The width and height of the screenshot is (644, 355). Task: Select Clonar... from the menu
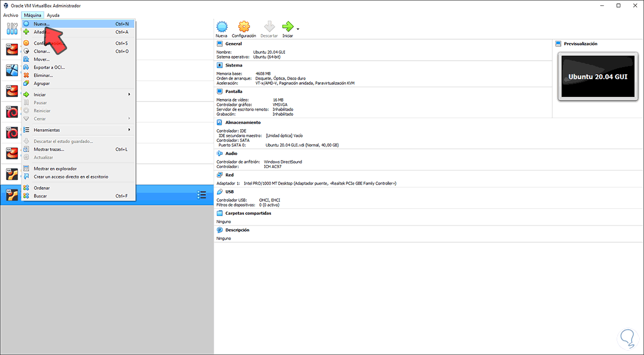click(x=78, y=52)
